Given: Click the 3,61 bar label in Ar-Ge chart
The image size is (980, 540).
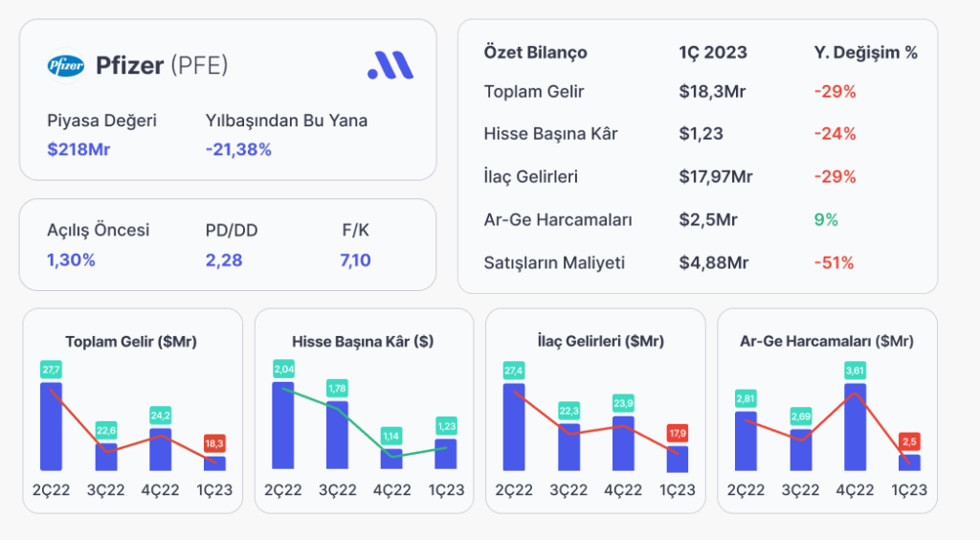Looking at the screenshot, I should 855,371.
